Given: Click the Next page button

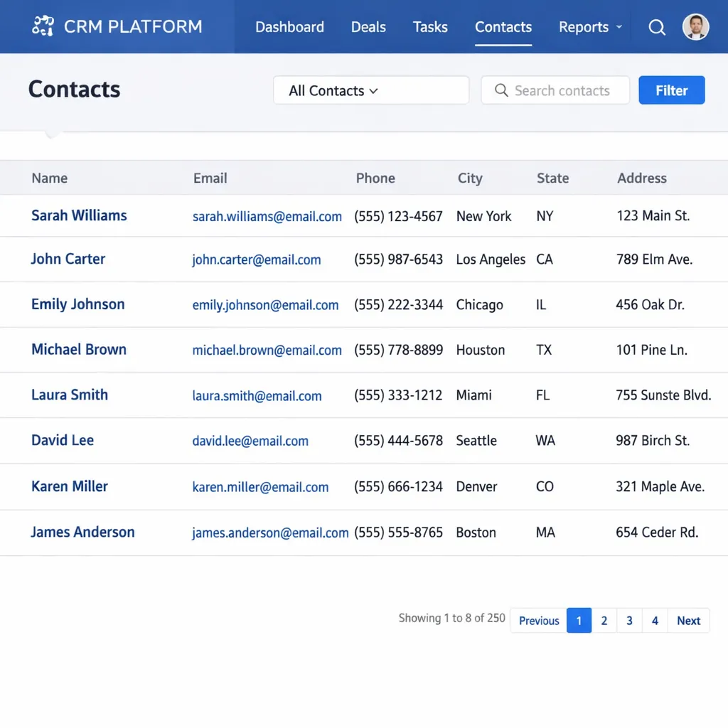Looking at the screenshot, I should 688,621.
